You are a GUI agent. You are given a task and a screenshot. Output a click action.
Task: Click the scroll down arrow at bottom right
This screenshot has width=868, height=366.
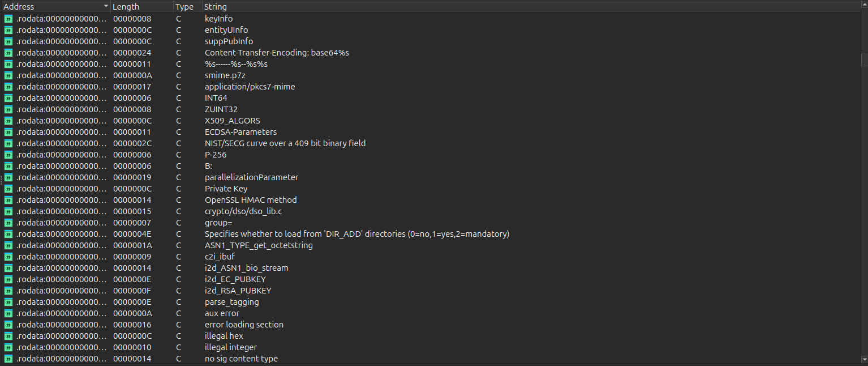863,359
